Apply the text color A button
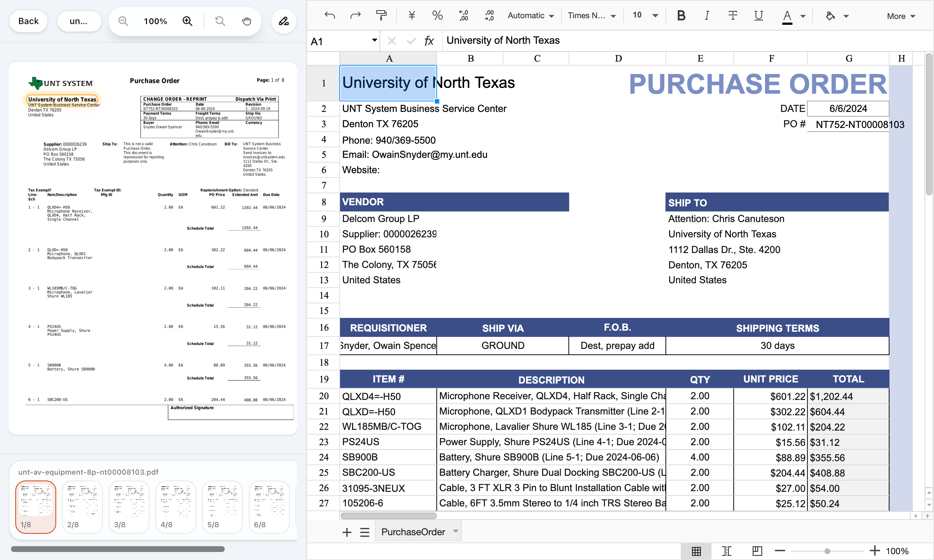This screenshot has width=934, height=560. coord(787,16)
